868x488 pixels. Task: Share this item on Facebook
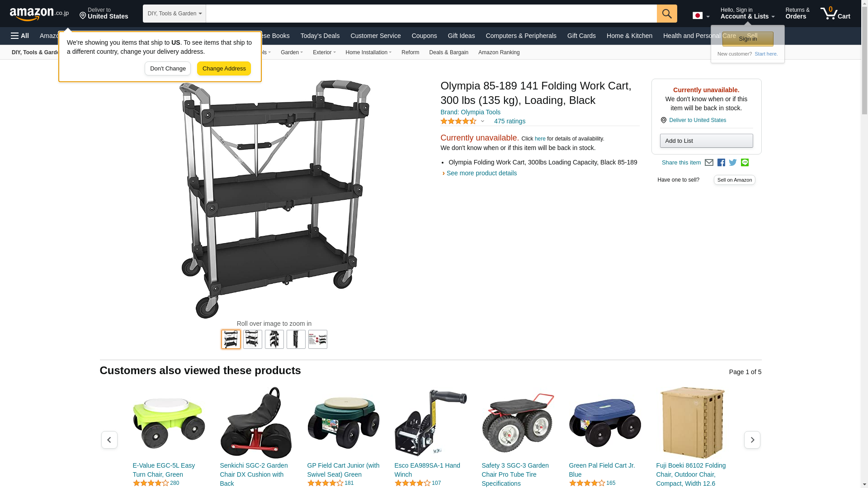pos(721,163)
